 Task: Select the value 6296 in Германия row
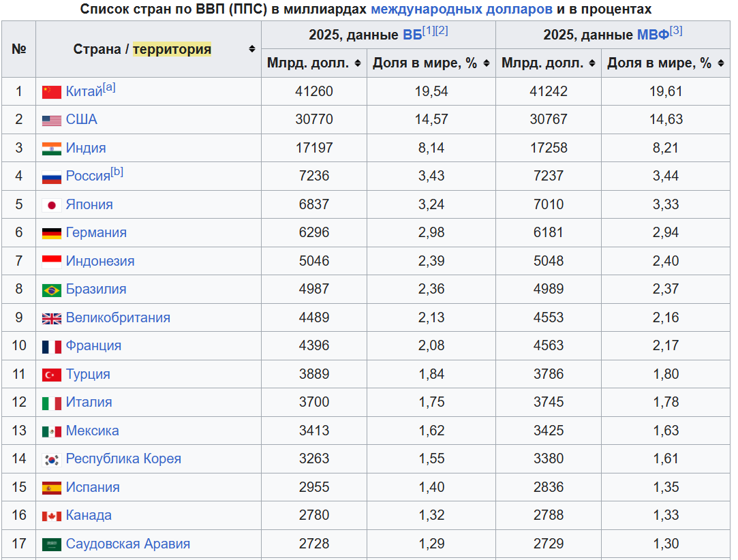[314, 232]
